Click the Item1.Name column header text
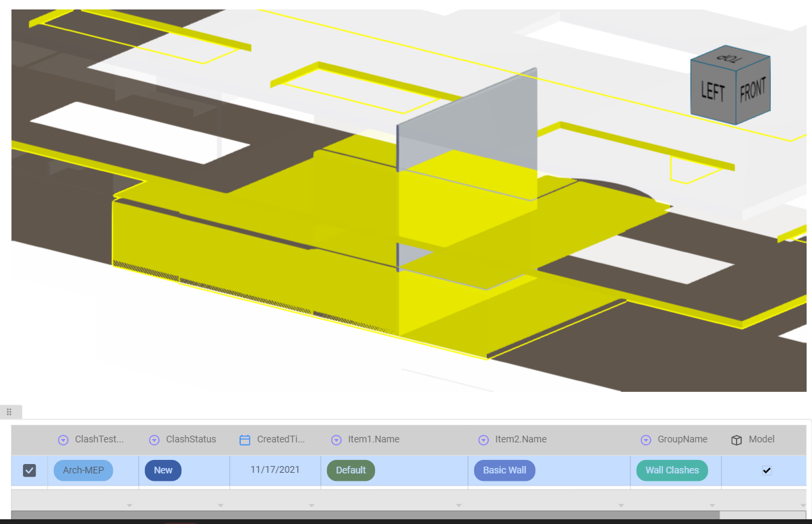This screenshot has width=812, height=524. [x=374, y=439]
